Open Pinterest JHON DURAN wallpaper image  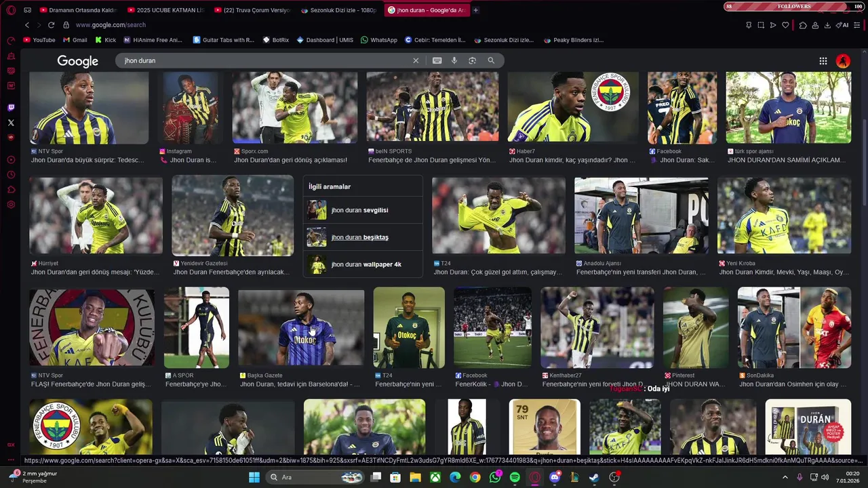tap(696, 327)
